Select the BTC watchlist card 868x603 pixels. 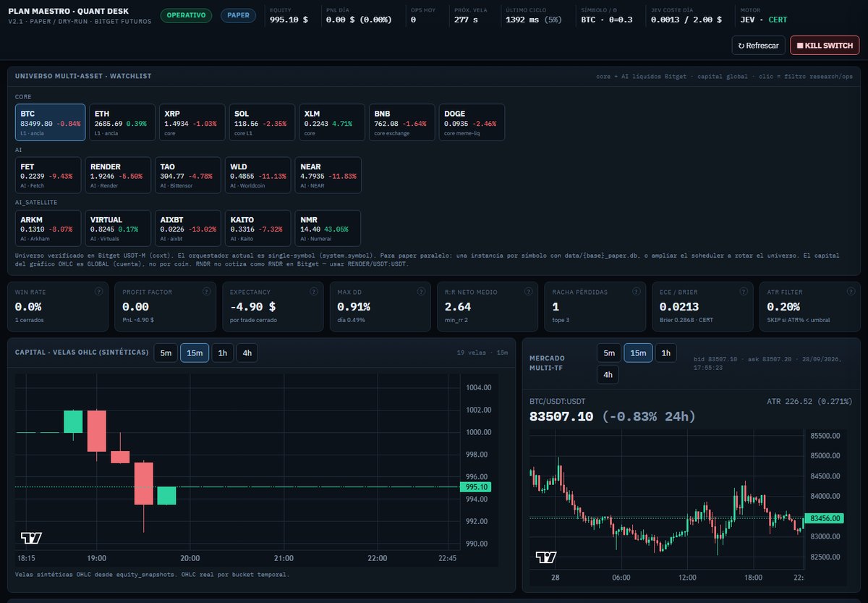(x=50, y=122)
